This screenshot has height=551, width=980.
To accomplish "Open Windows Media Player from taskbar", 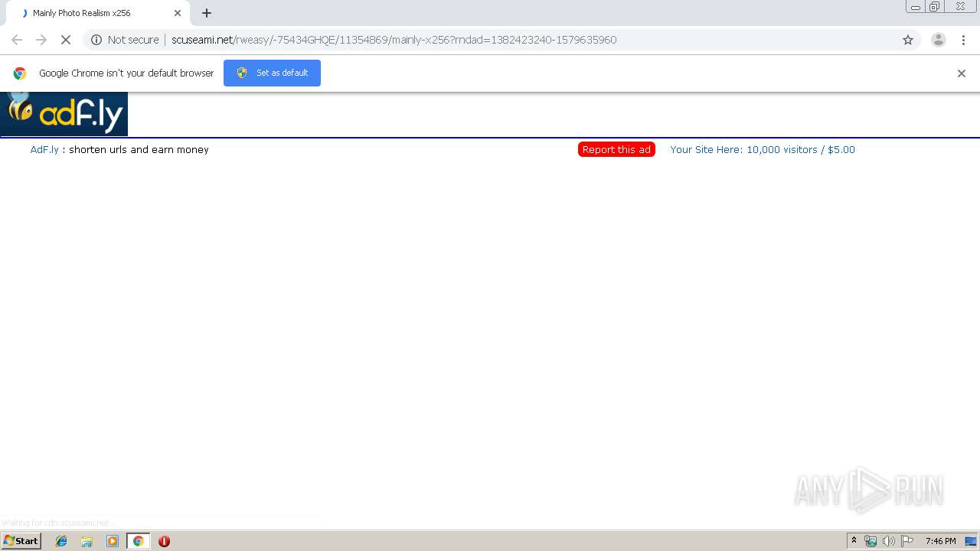I will pos(113,541).
